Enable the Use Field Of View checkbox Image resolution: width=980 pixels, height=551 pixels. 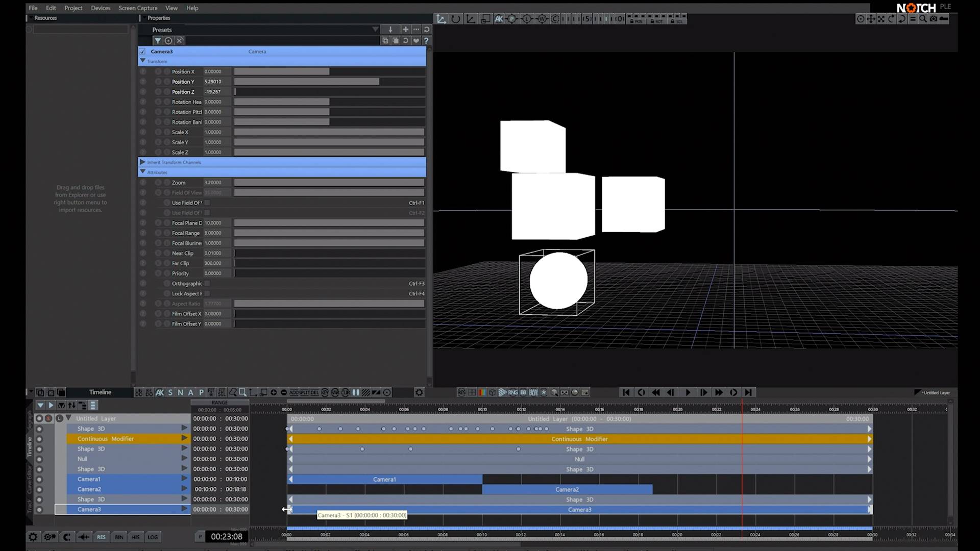[207, 203]
